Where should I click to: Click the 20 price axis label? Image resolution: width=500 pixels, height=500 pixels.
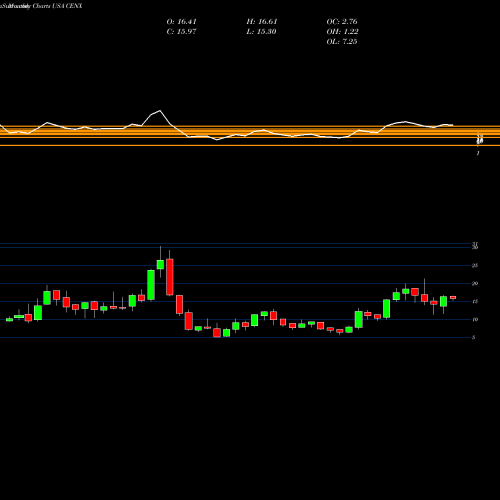point(475,283)
